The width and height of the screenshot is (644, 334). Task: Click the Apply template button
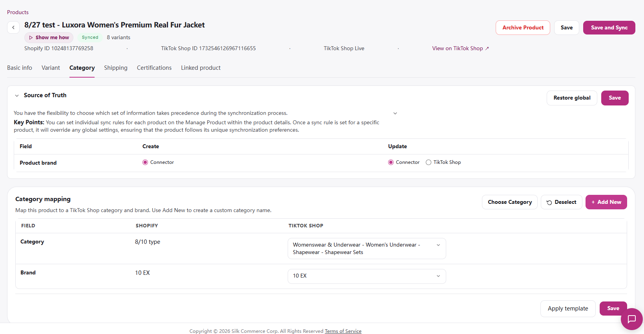(568, 309)
